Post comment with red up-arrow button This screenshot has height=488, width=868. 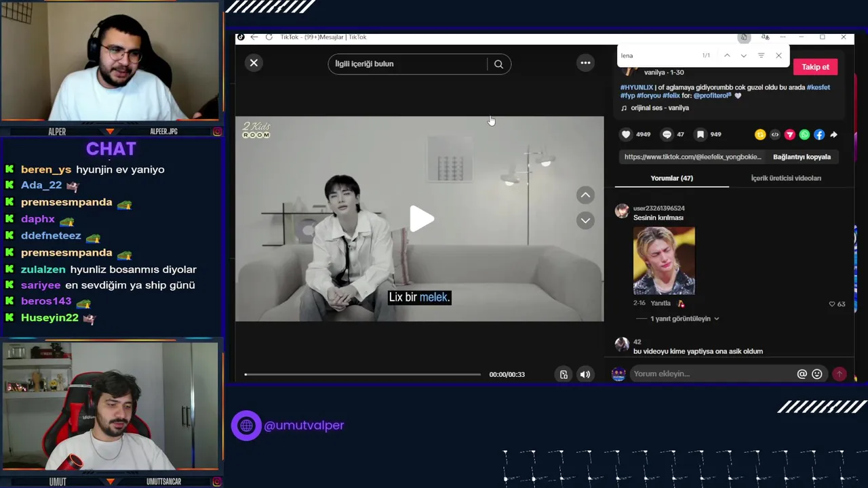[x=840, y=374]
